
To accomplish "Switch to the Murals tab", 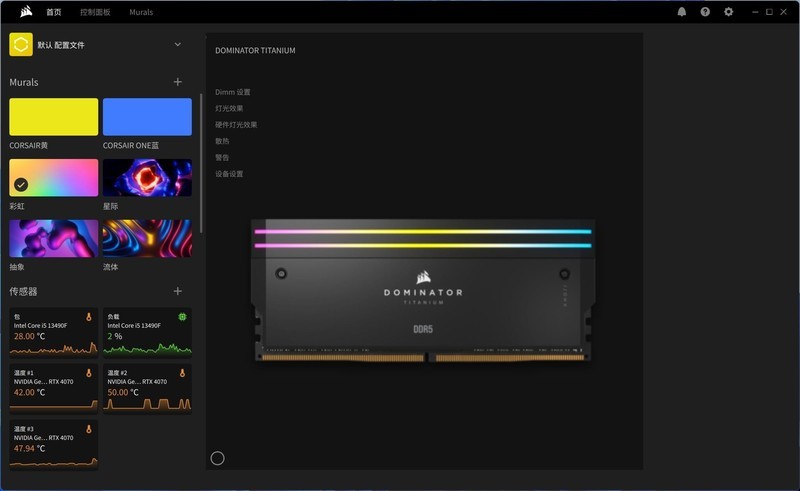I will click(141, 12).
